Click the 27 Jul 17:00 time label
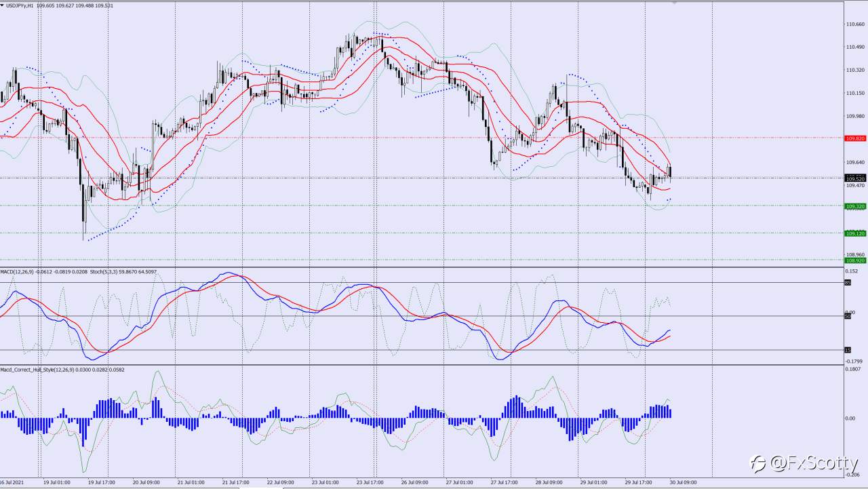This screenshot has width=868, height=489. click(x=504, y=483)
